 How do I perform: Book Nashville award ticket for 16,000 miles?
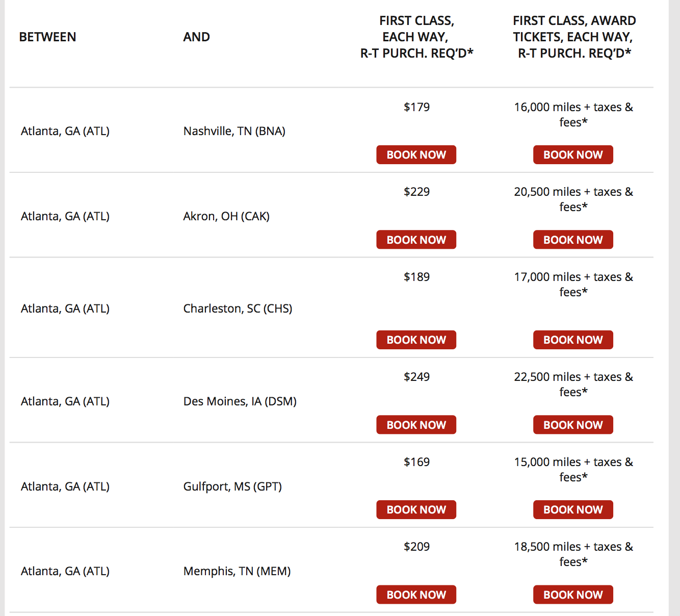573,155
